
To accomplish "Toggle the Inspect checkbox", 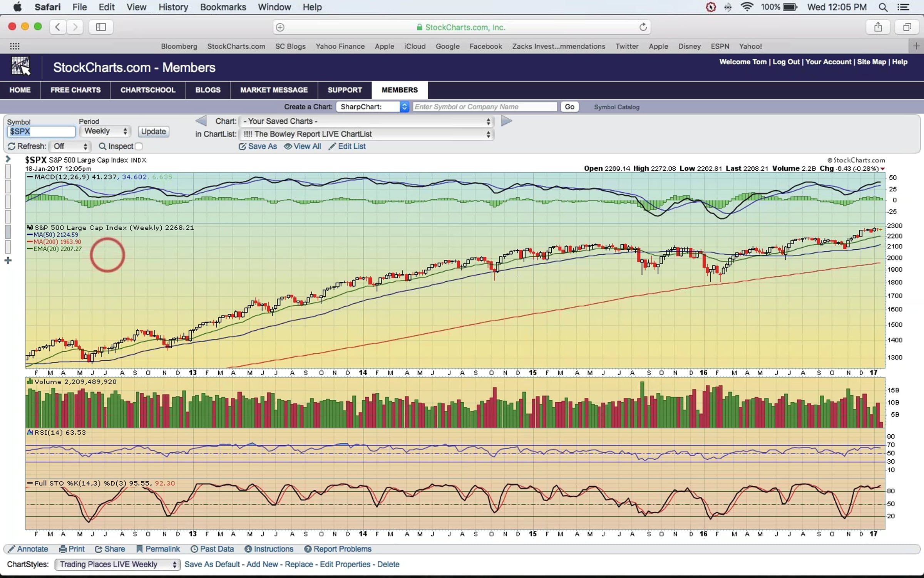I will [139, 146].
